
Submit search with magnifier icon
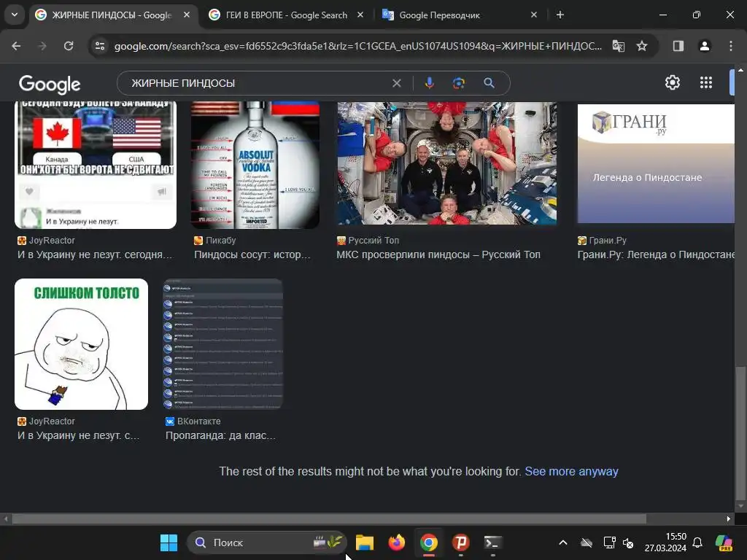click(489, 83)
